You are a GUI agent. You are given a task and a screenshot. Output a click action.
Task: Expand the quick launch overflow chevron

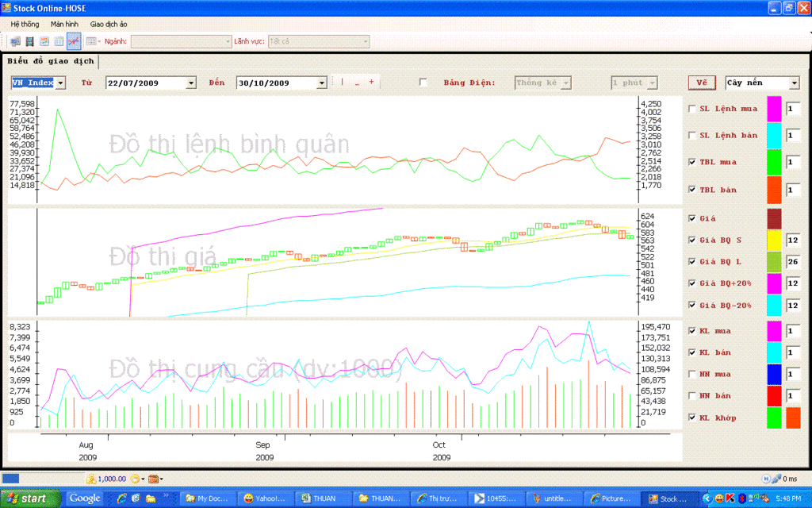[166, 496]
